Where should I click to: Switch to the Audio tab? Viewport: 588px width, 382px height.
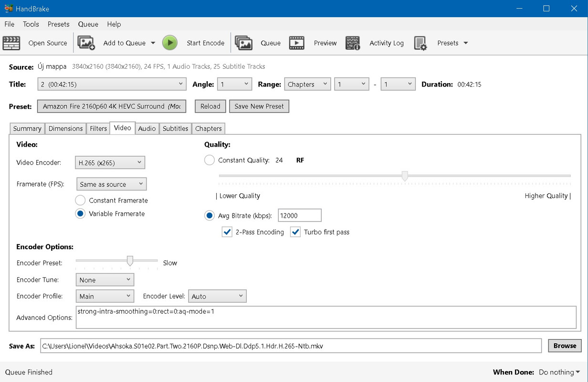point(147,128)
